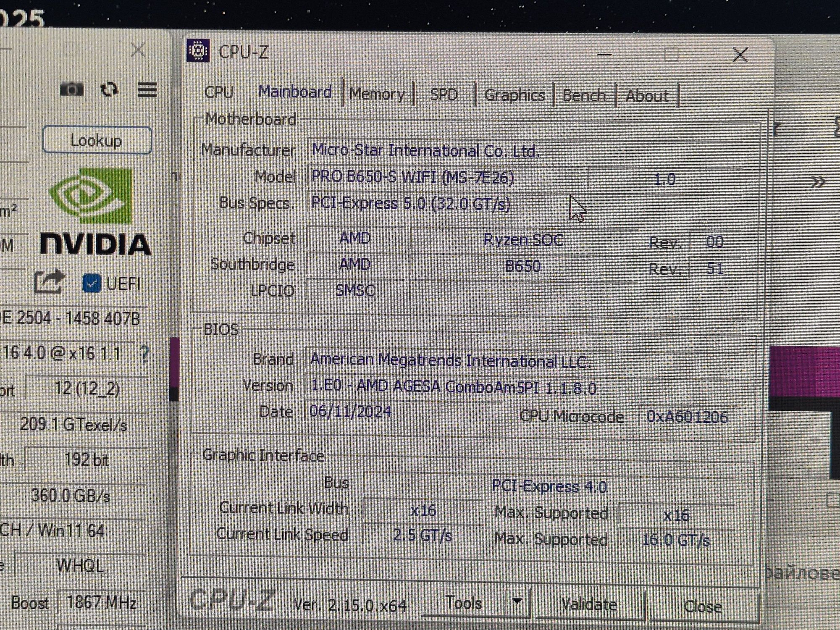
Task: Click the CPU-Z app icon in title bar
Action: tap(198, 51)
